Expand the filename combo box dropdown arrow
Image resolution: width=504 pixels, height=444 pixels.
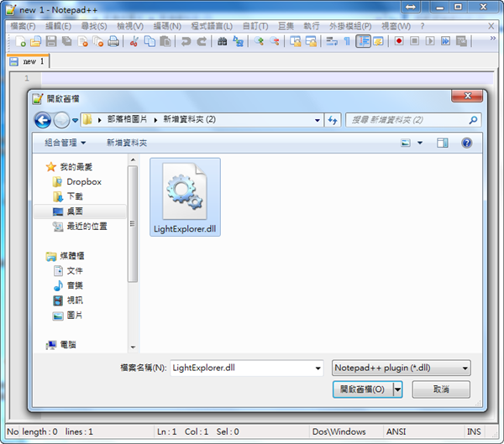click(318, 368)
